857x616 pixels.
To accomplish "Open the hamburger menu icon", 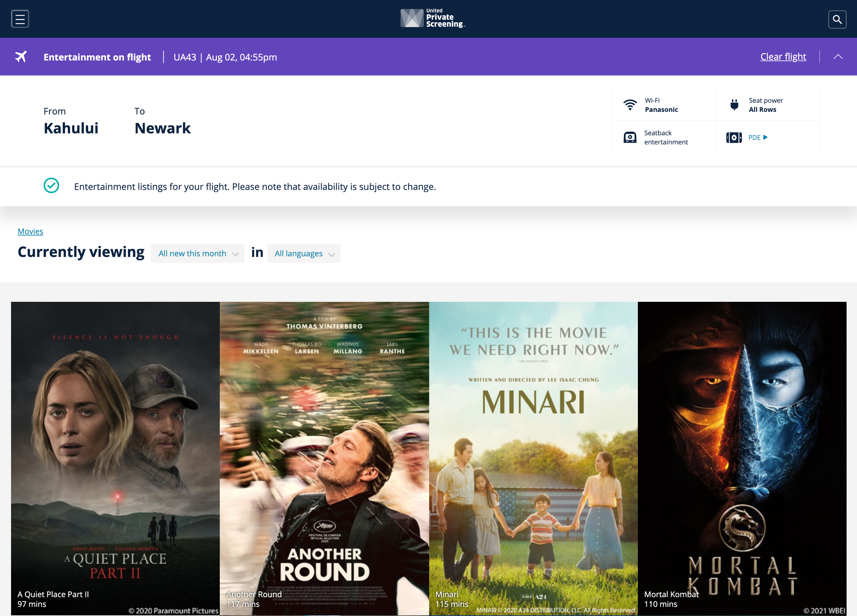I will [20, 19].
